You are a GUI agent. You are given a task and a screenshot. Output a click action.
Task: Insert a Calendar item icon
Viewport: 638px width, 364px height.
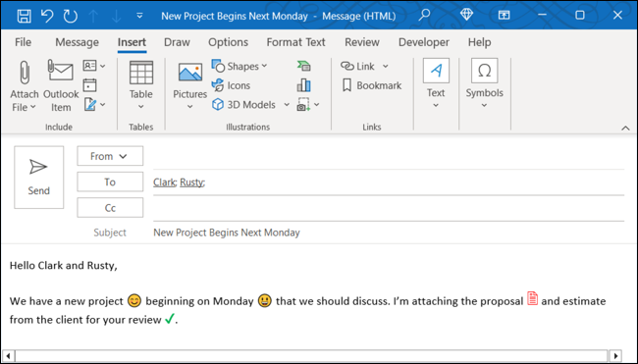coord(89,85)
